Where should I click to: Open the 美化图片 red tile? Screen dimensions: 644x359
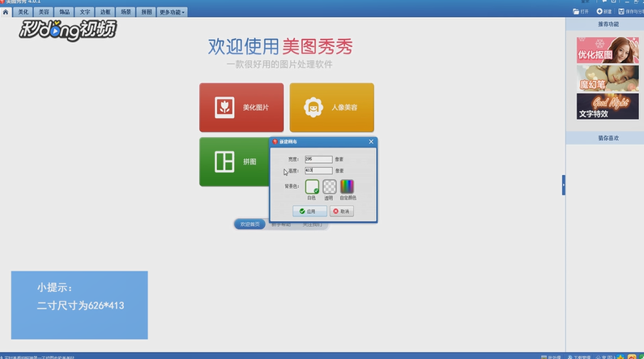point(241,108)
